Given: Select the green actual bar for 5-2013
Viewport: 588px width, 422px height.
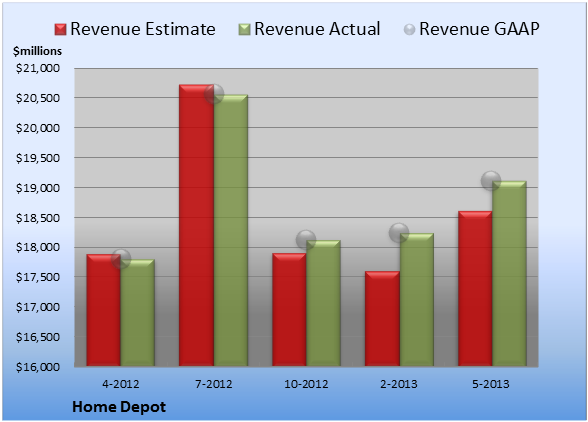Looking at the screenshot, I should [509, 273].
